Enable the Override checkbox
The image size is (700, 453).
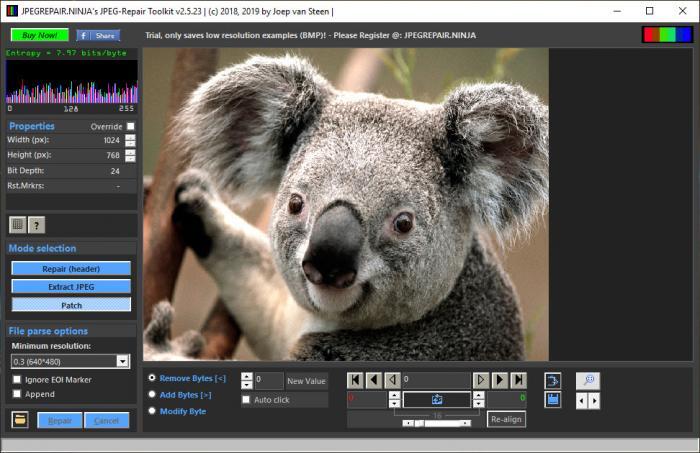tap(130, 127)
